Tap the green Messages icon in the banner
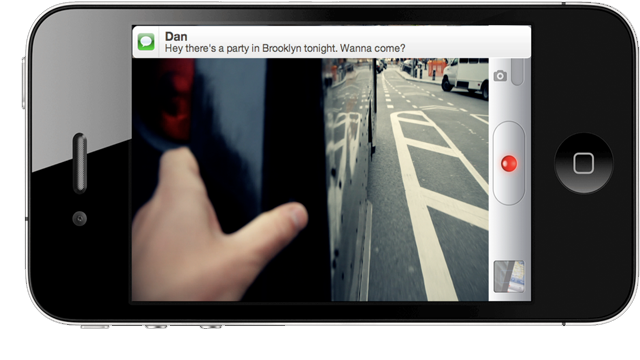The height and width of the screenshot is (360, 640). pyautogui.click(x=146, y=42)
